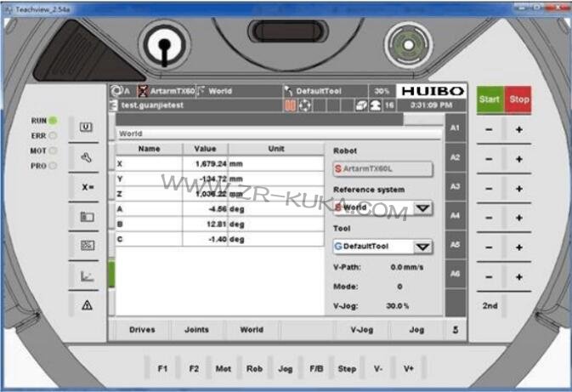
Task: Open the warning triangle messages icon
Action: coord(87,304)
